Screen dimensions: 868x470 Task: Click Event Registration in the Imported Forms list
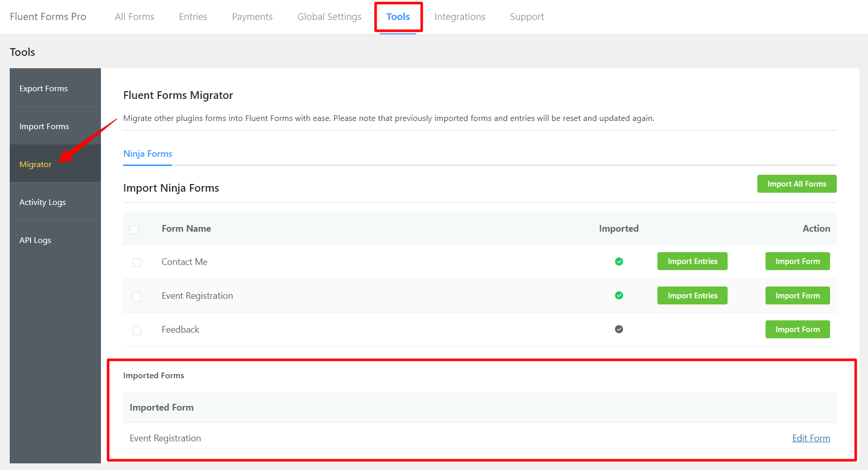165,438
